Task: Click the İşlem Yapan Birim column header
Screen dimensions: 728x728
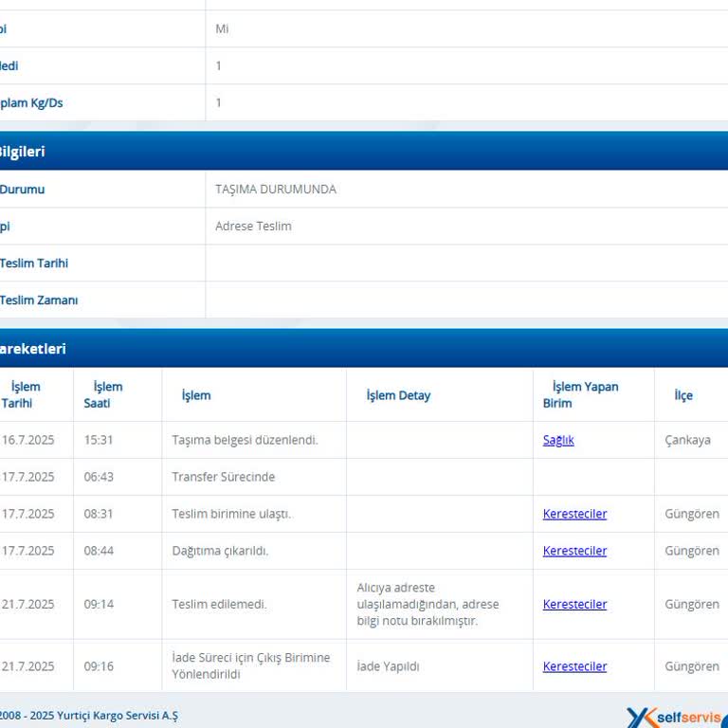Action: coord(580,394)
